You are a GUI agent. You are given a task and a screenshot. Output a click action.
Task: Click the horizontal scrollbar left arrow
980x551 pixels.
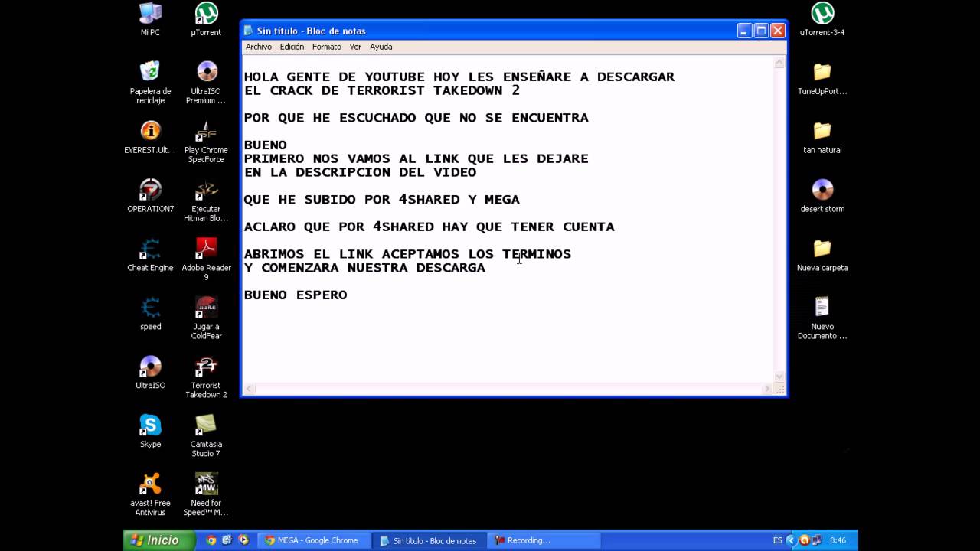click(x=249, y=389)
